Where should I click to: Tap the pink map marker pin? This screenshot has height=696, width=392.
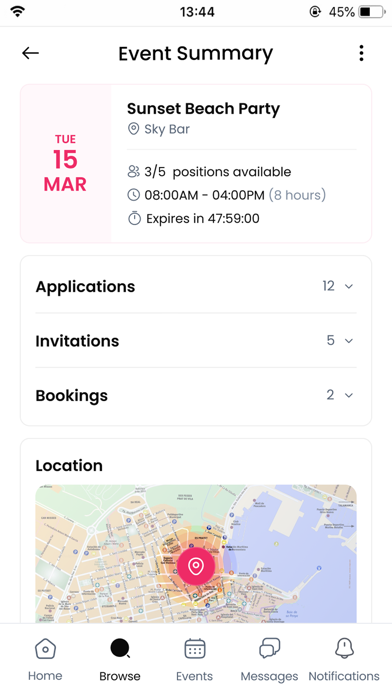[x=196, y=566]
